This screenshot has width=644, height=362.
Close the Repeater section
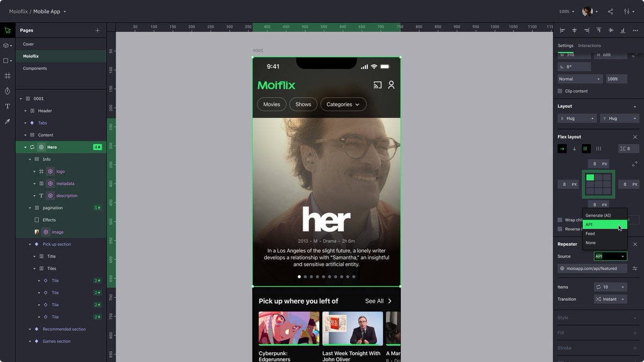(635, 244)
